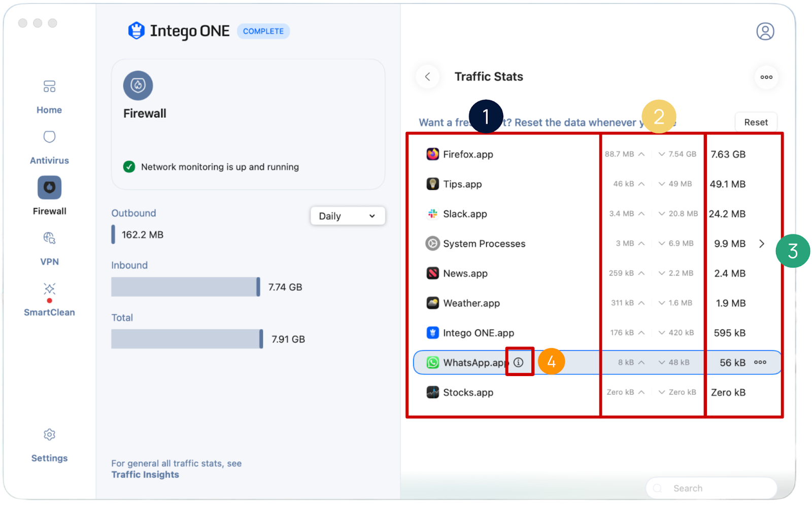Click the 7.74 GB inbound value

point(285,287)
